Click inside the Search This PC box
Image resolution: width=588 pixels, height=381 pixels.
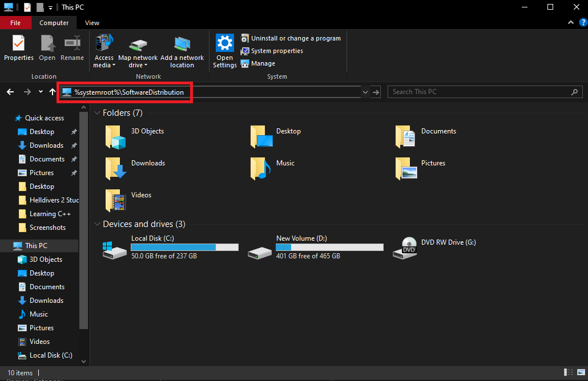pyautogui.click(x=480, y=91)
